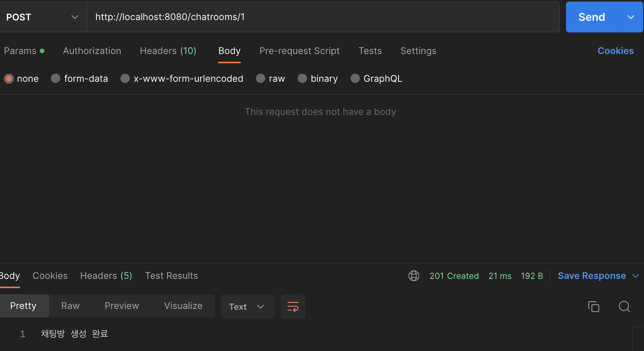The image size is (644, 351).
Task: Open the Visualize response view
Action: [183, 306]
